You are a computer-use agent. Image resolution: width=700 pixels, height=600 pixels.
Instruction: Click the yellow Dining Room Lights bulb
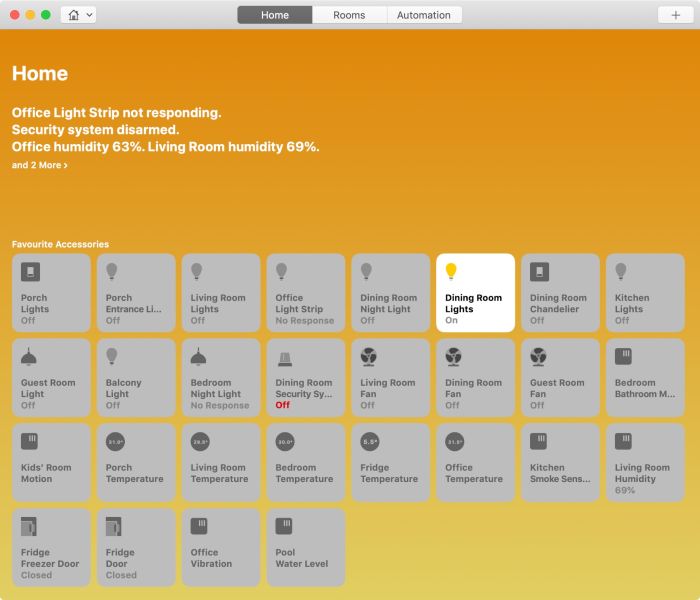(x=451, y=271)
